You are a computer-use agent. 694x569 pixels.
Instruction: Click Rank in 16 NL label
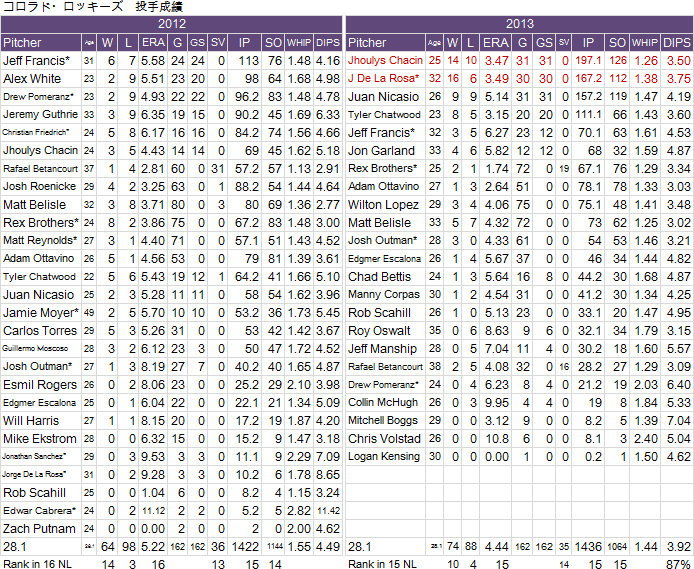[37, 564]
